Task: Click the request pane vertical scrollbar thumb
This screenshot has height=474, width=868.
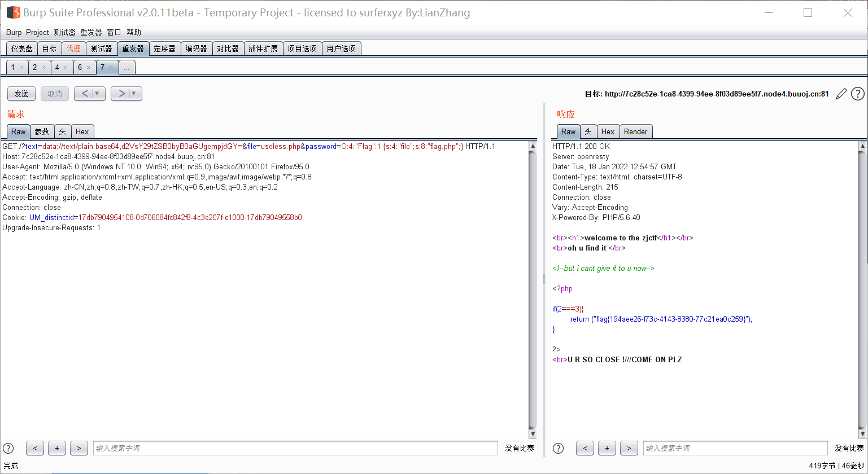Action: (x=533, y=290)
